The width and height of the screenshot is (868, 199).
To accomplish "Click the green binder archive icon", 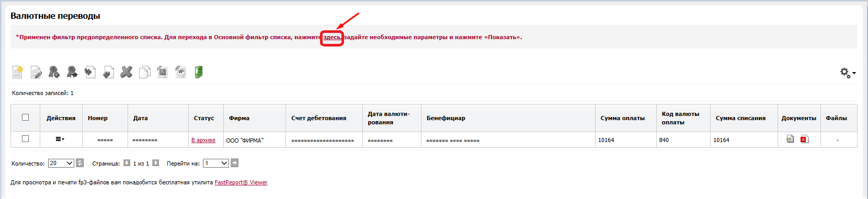I will click(x=199, y=72).
